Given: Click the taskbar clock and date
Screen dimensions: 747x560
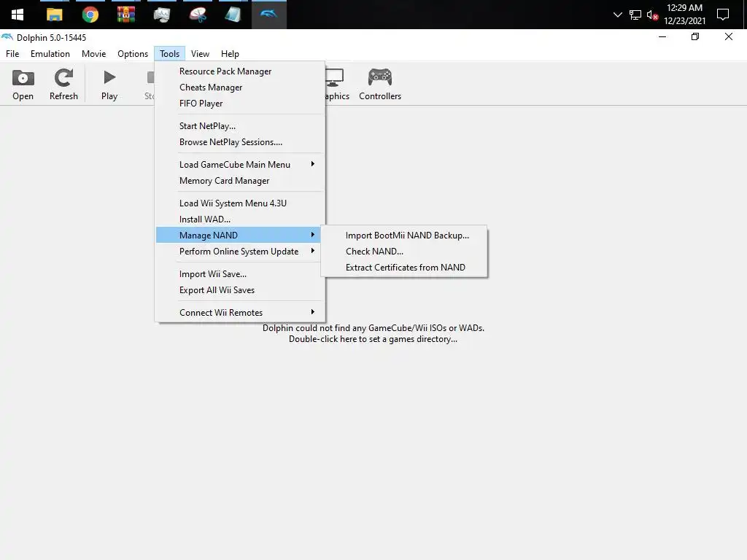Looking at the screenshot, I should pos(684,15).
